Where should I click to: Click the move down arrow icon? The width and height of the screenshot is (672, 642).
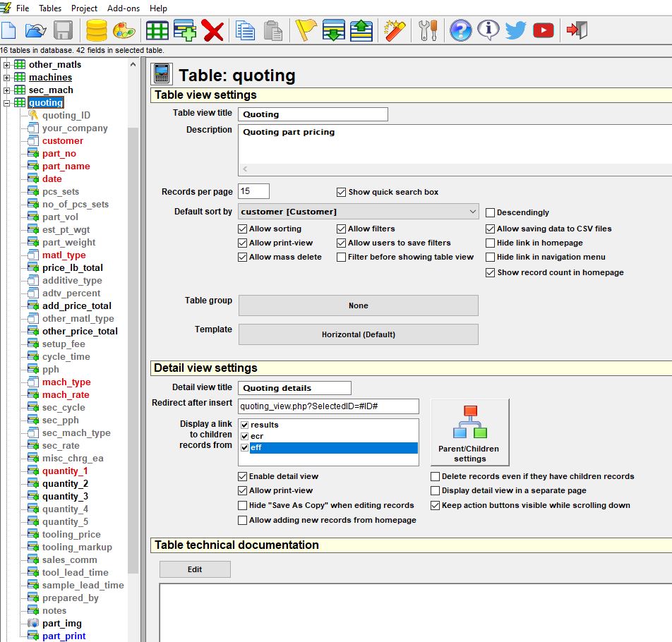[333, 30]
